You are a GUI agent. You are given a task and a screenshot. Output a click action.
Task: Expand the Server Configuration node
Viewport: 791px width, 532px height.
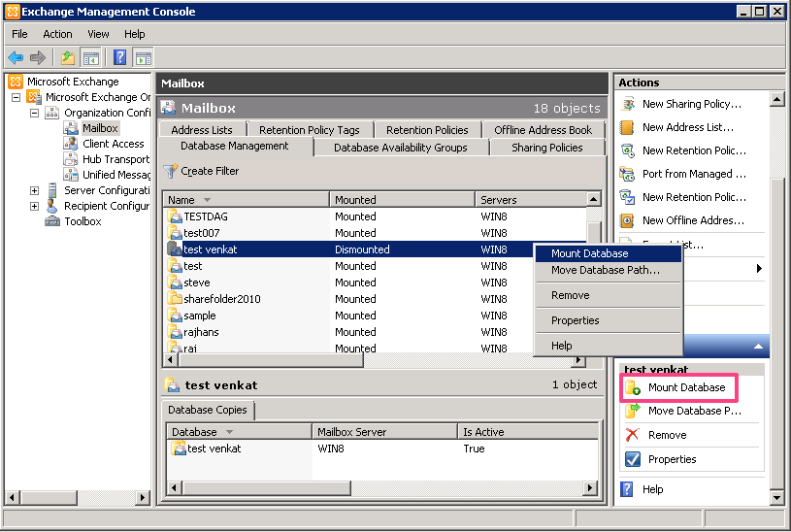pyautogui.click(x=34, y=190)
